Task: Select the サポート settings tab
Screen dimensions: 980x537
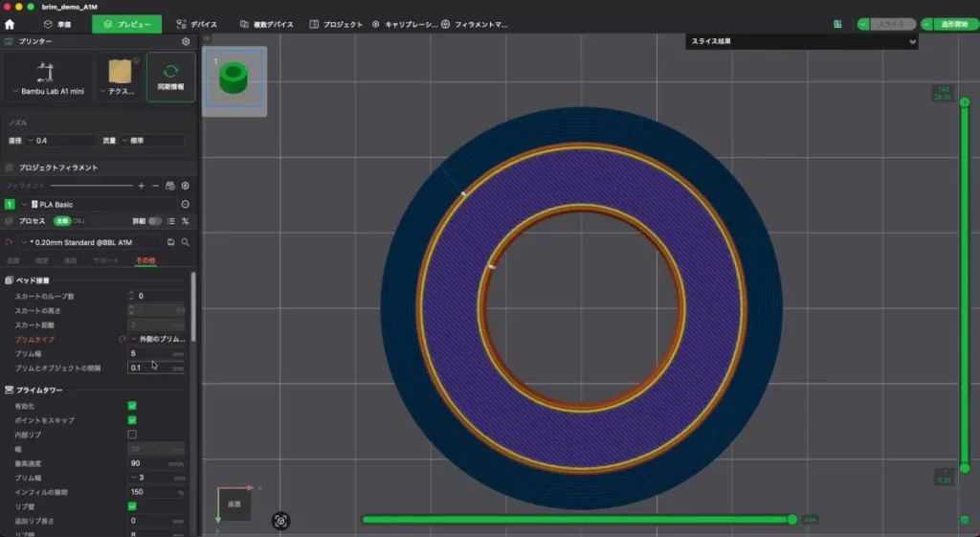Action: (105, 260)
